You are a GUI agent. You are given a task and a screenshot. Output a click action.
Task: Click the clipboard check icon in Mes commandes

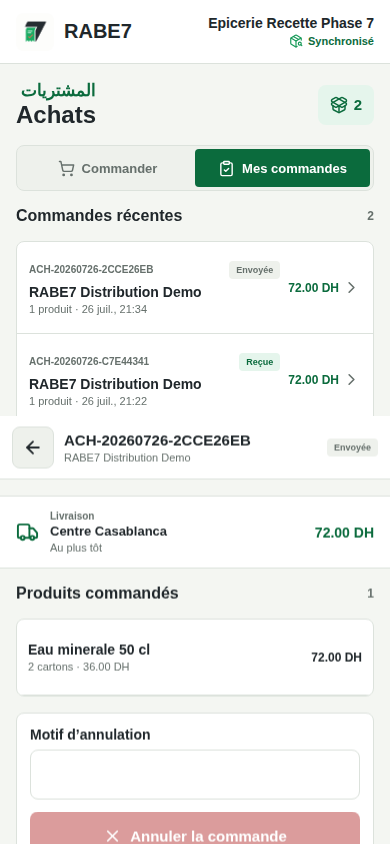pos(226,169)
